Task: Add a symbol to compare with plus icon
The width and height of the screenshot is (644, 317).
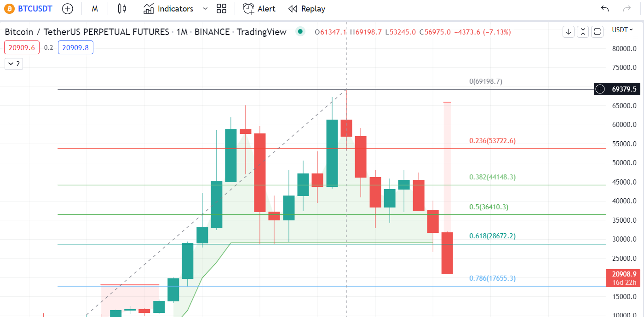Action: click(x=68, y=8)
